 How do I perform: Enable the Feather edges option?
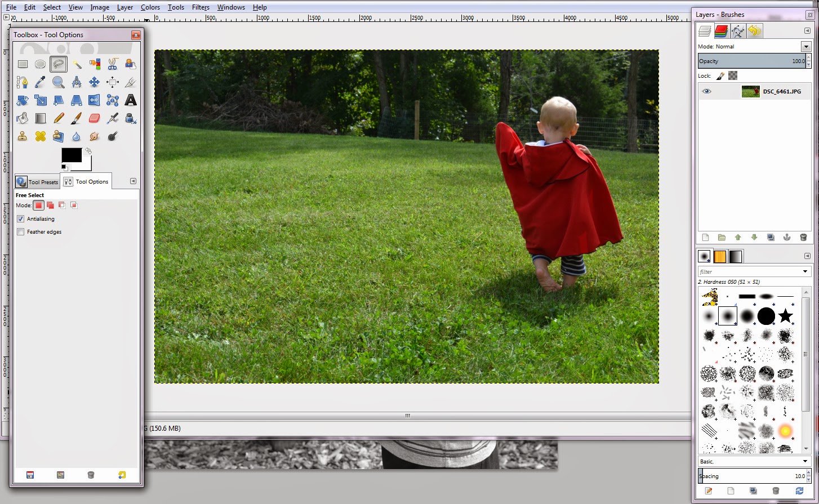[20, 231]
